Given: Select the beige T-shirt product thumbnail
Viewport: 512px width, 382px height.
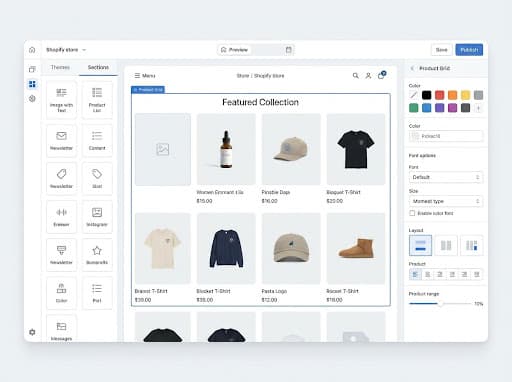Looking at the screenshot, I should coord(163,248).
